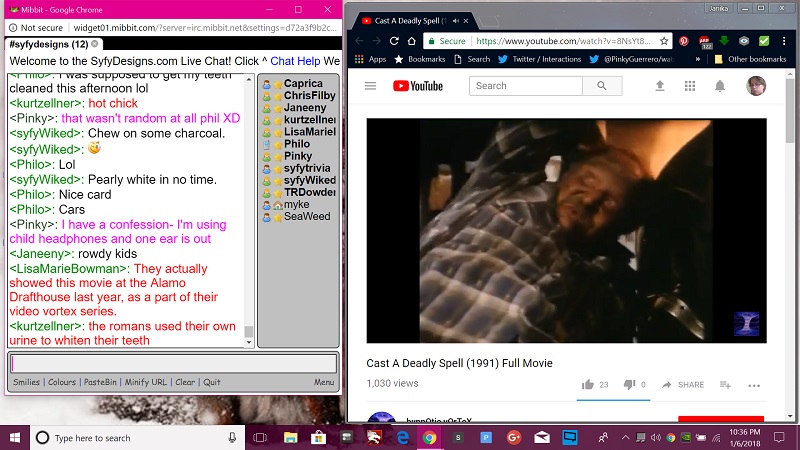Click the green checkmark extension icon
The height and width of the screenshot is (450, 800).
(764, 41)
